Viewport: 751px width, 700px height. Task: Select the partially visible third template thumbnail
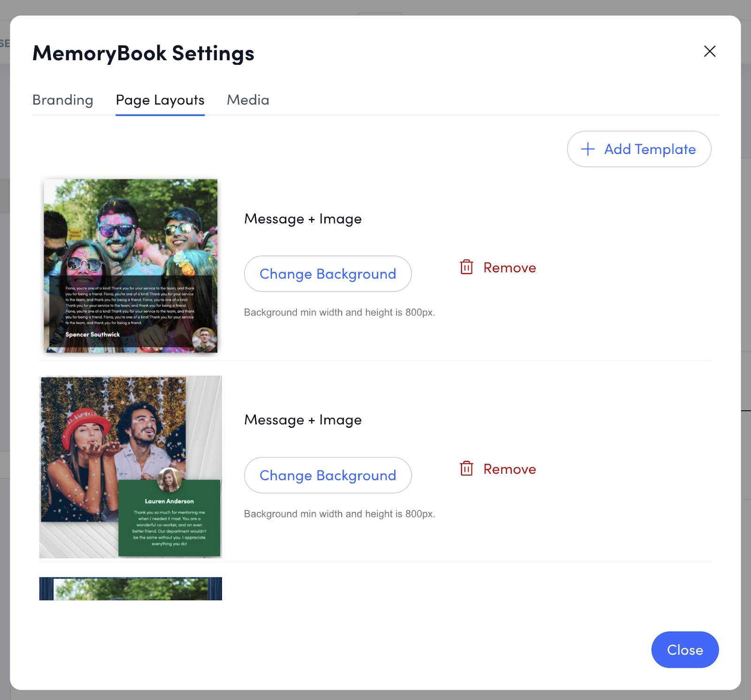(130, 589)
